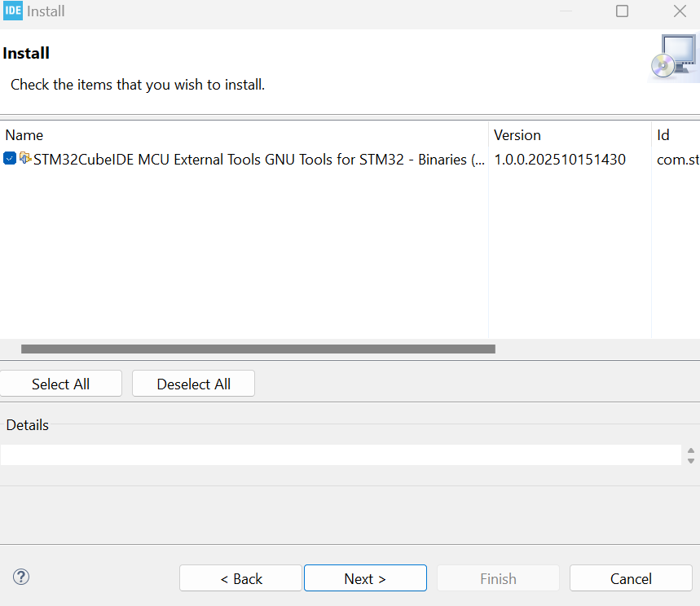Click the help question mark icon

click(22, 577)
